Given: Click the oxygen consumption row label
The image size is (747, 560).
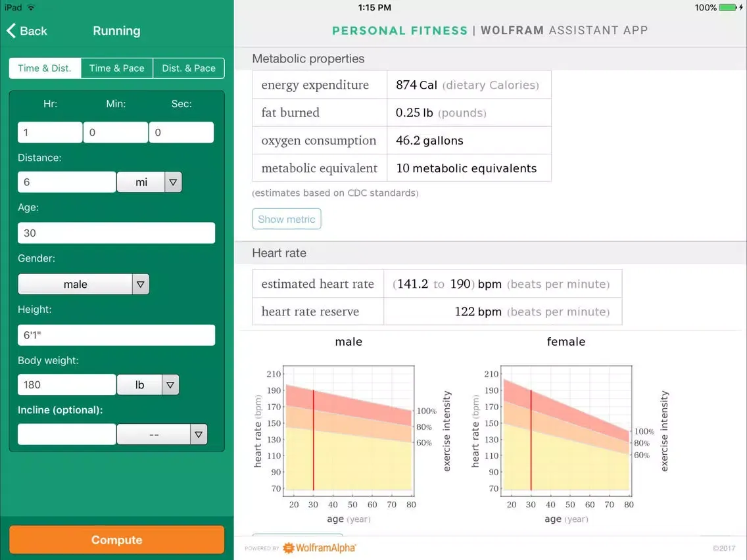Looking at the screenshot, I should point(319,141).
